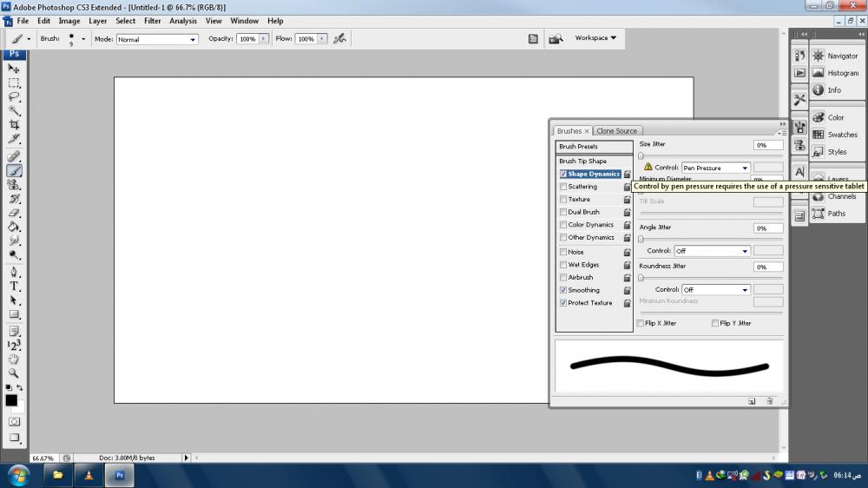
Task: Uncheck Shape Dynamics checkbox
Action: point(563,174)
